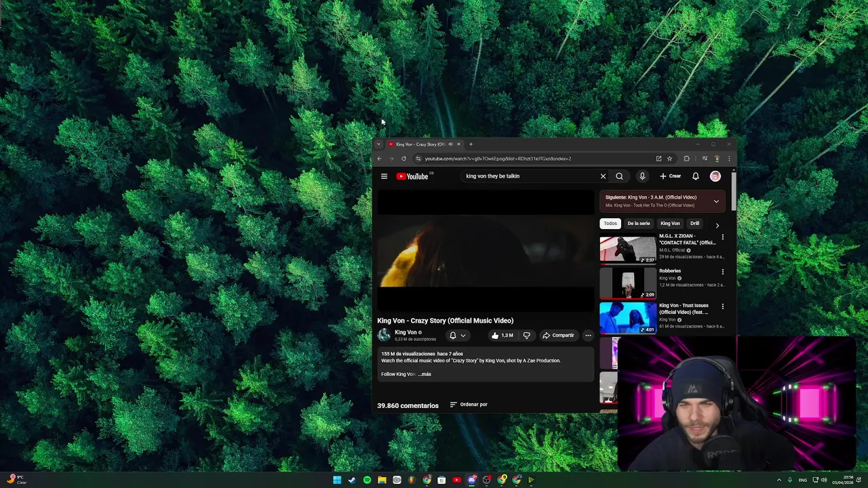Viewport: 868px width, 488px height.
Task: Open Spotify from the taskbar
Action: [x=367, y=480]
